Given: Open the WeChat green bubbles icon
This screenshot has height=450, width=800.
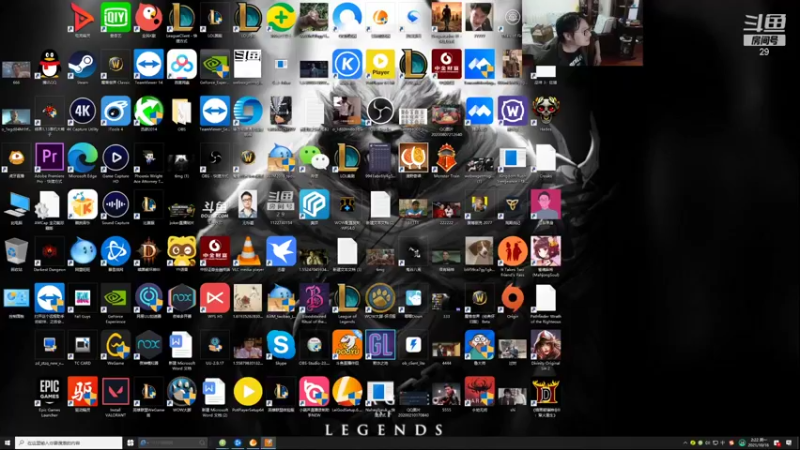Looking at the screenshot, I should pos(314,159).
